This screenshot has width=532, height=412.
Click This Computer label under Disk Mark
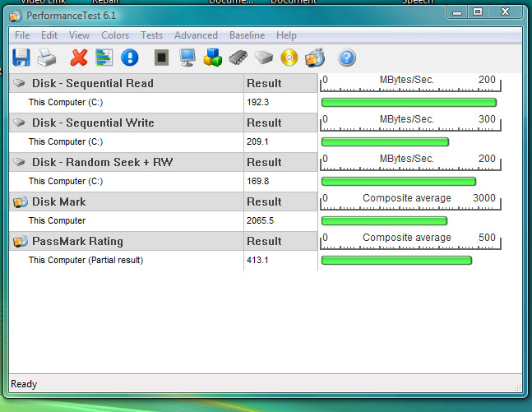point(57,220)
